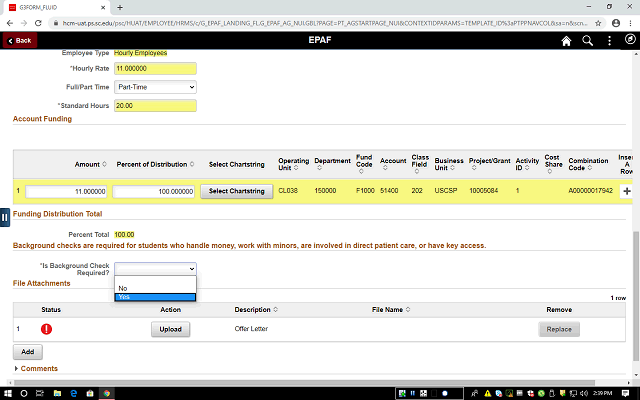Select the G3FORM_FLUID browser tab
This screenshot has height=400, width=640.
(x=57, y=7)
